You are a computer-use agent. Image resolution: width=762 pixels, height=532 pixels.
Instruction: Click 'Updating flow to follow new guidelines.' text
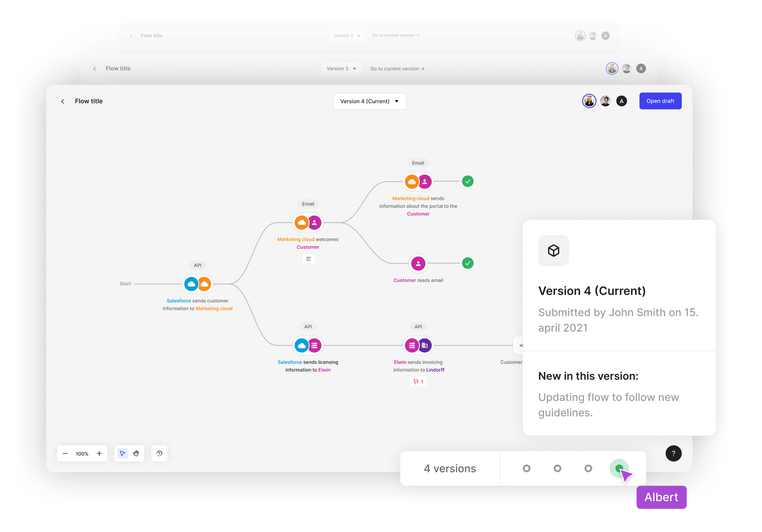pyautogui.click(x=608, y=405)
